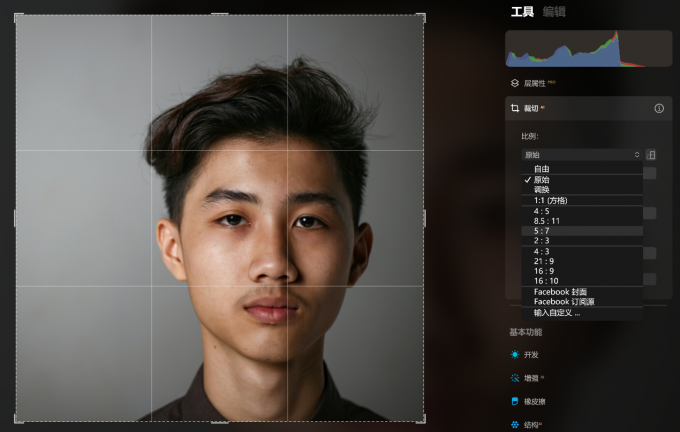Screen dimensions: 680x432
Task: Click the top-right crop corner handle
Action: click(421, 17)
